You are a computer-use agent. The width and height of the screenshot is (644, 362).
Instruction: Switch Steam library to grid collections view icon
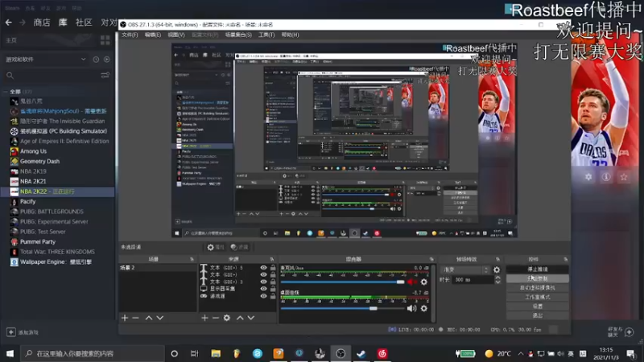click(105, 40)
